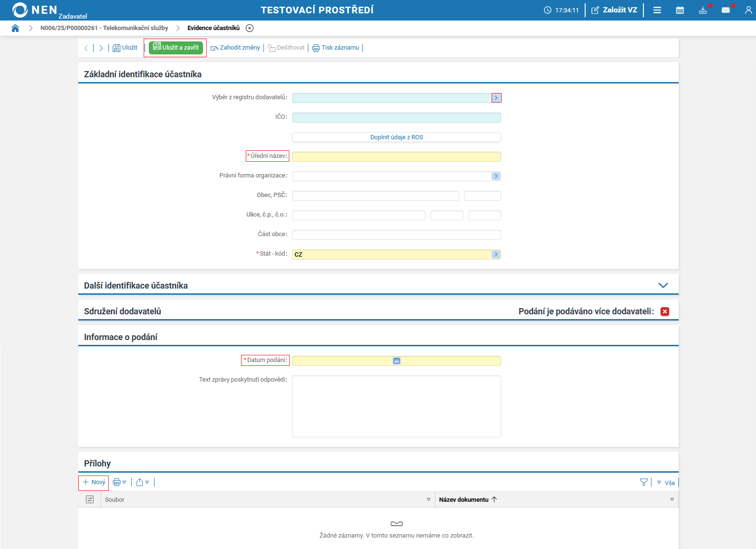The width and height of the screenshot is (756, 549).
Task: Open the 'Vše' filter dropdown
Action: (666, 483)
